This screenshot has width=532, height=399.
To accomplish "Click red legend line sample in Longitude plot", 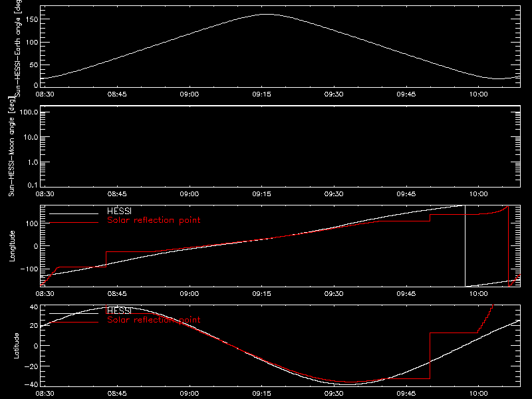I will [74, 223].
